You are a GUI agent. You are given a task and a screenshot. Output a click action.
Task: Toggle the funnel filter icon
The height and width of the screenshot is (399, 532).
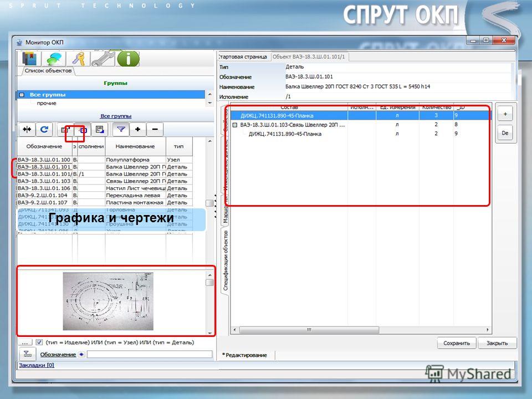click(x=121, y=129)
